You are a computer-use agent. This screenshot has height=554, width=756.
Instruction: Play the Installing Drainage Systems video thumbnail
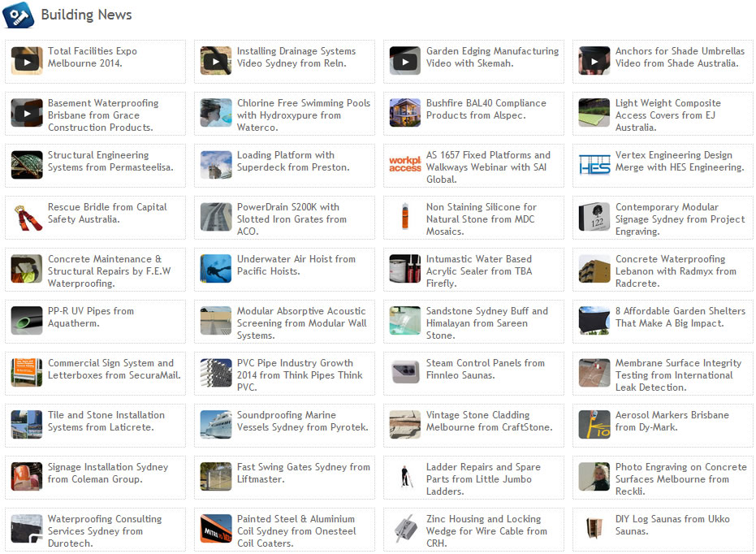[216, 61]
